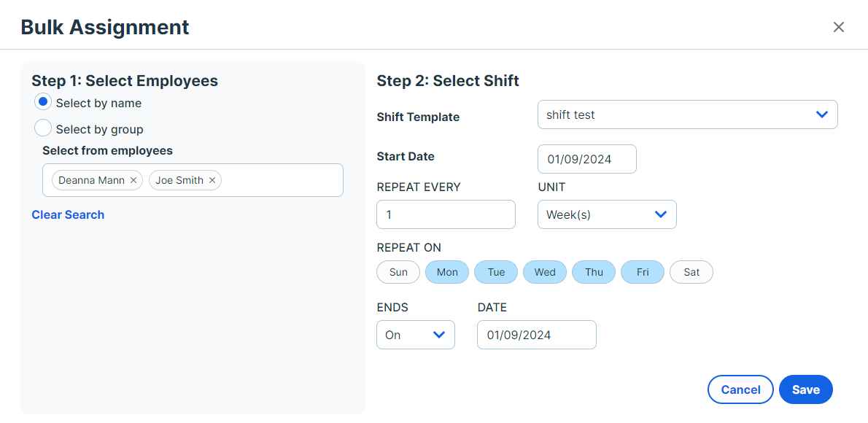This screenshot has width=868, height=423.
Task: Toggle Tue repeat day
Action: tap(496, 273)
